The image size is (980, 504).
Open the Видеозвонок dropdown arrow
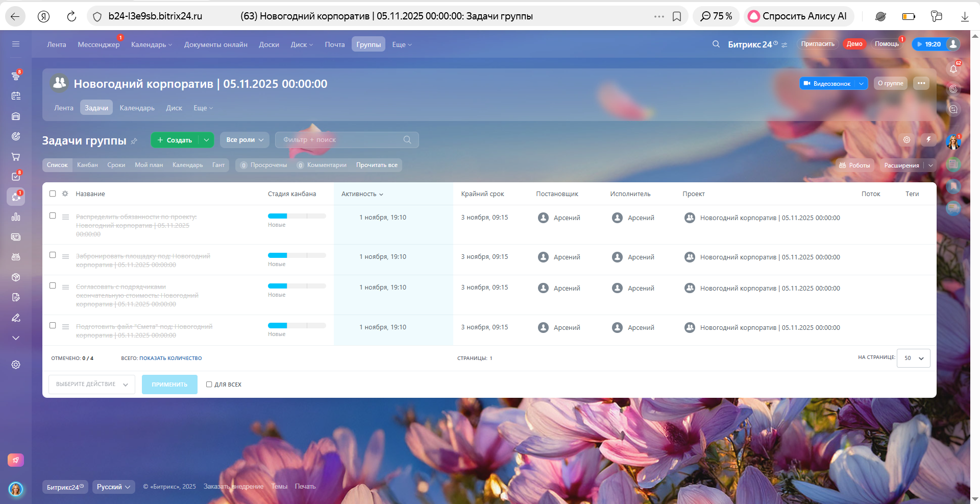861,83
